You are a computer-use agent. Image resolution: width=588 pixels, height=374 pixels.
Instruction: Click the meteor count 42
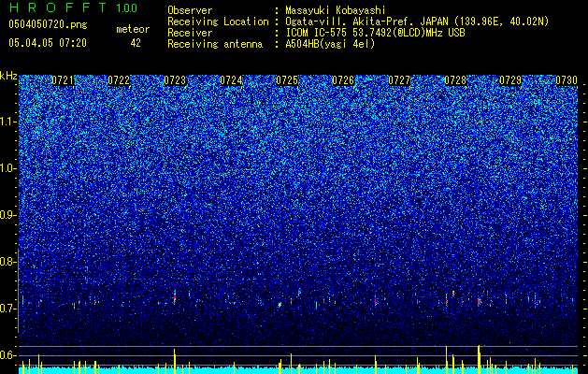point(136,43)
